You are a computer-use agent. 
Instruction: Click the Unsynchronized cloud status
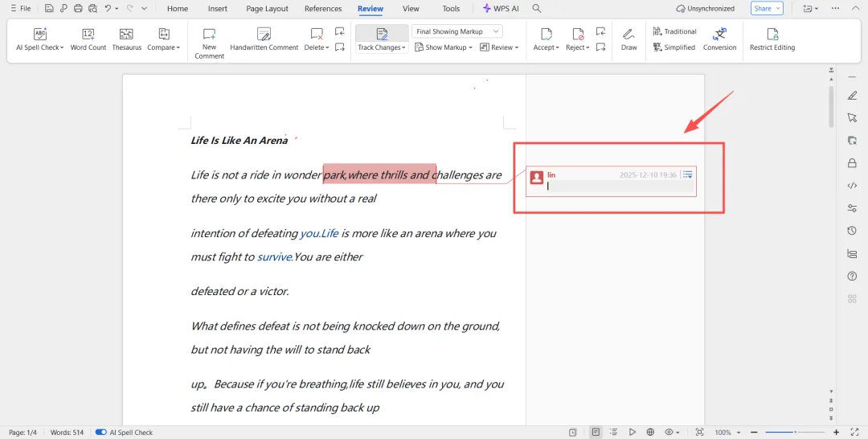[706, 8]
